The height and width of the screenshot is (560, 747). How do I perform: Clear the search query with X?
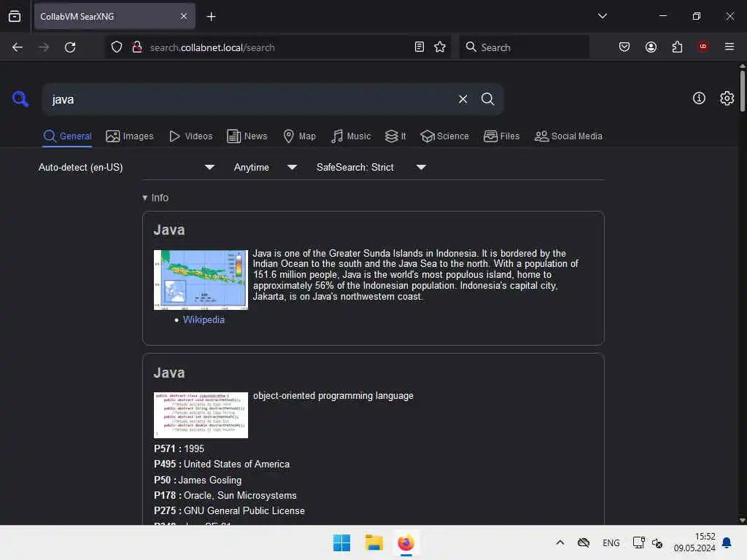(462, 99)
